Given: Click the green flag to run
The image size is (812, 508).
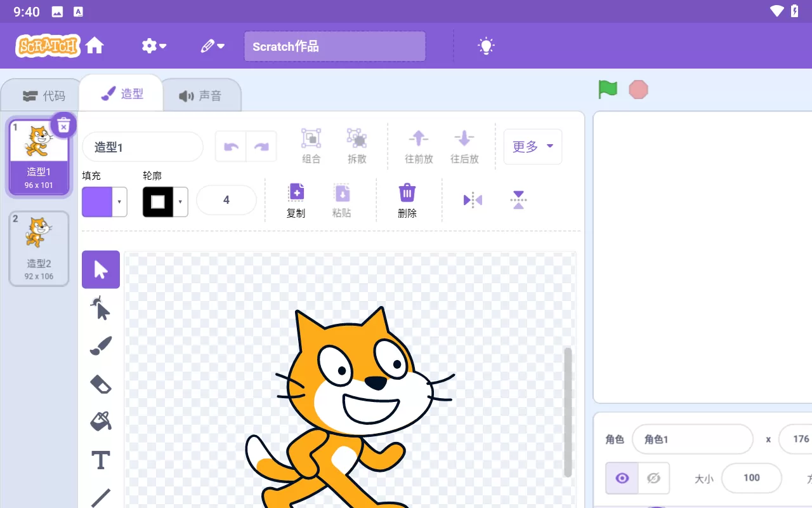Looking at the screenshot, I should tap(608, 90).
